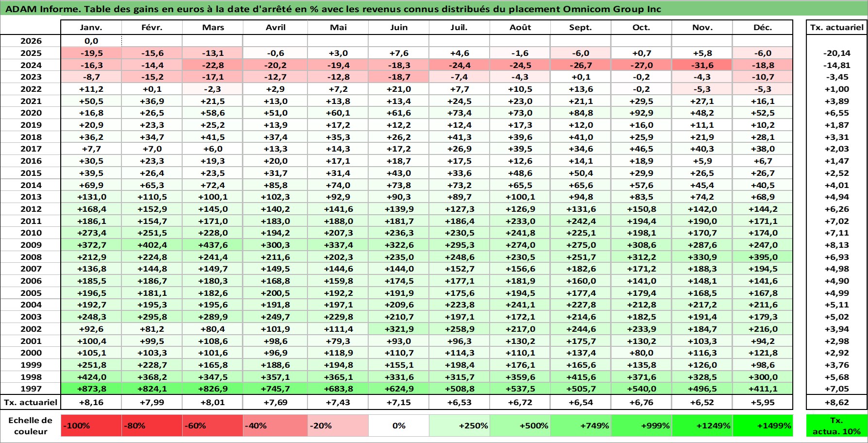Select the 0,0 cell for January 2026

(91, 41)
